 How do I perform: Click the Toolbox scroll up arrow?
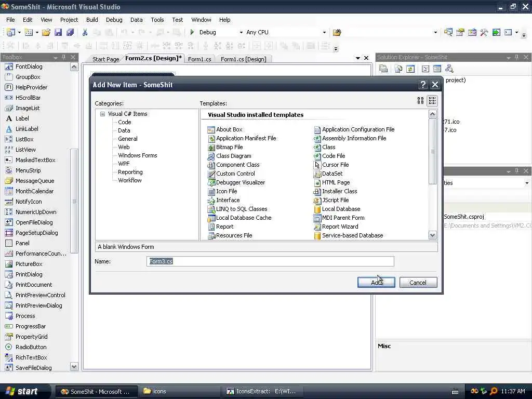coord(74,67)
